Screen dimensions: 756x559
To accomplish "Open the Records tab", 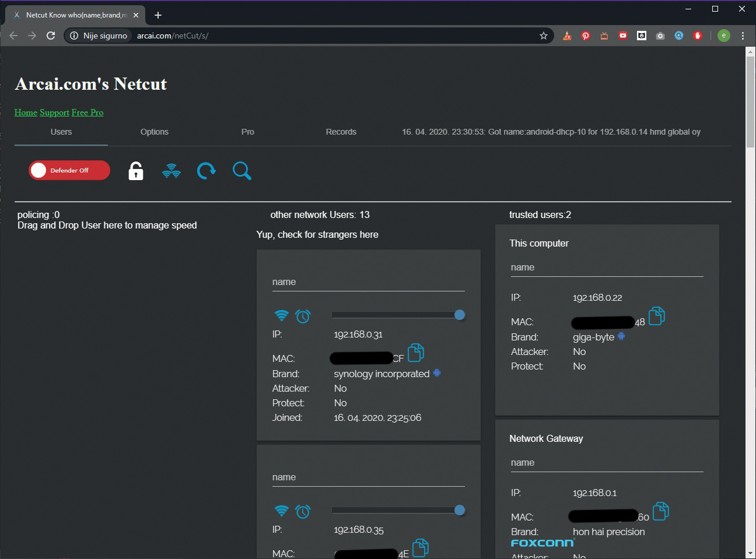I will click(341, 132).
